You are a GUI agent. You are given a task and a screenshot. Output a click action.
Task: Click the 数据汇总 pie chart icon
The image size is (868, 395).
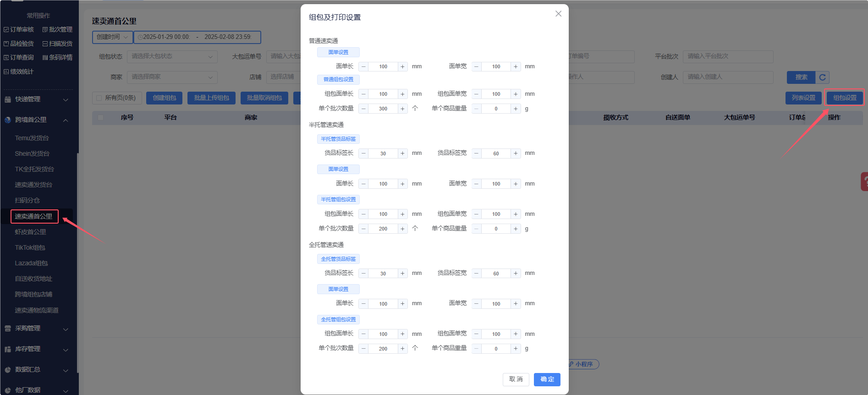point(8,370)
